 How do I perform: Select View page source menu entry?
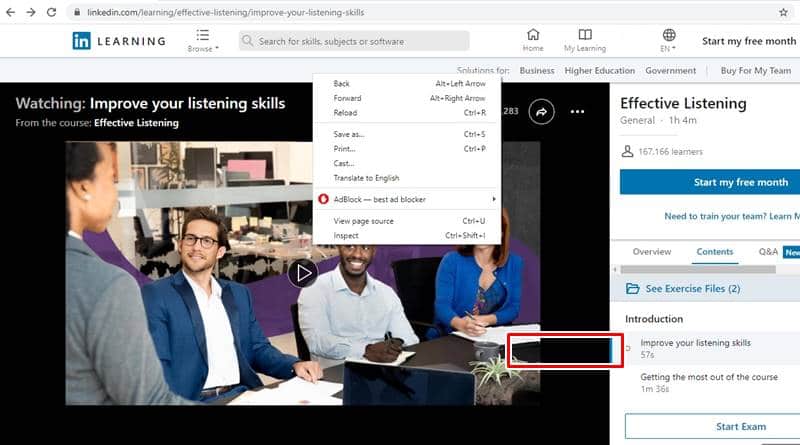pyautogui.click(x=407, y=221)
